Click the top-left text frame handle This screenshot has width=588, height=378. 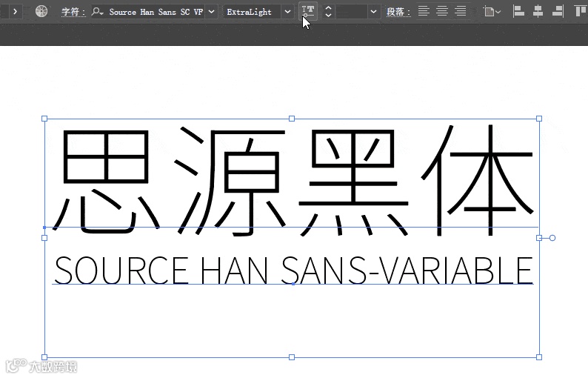(x=44, y=119)
